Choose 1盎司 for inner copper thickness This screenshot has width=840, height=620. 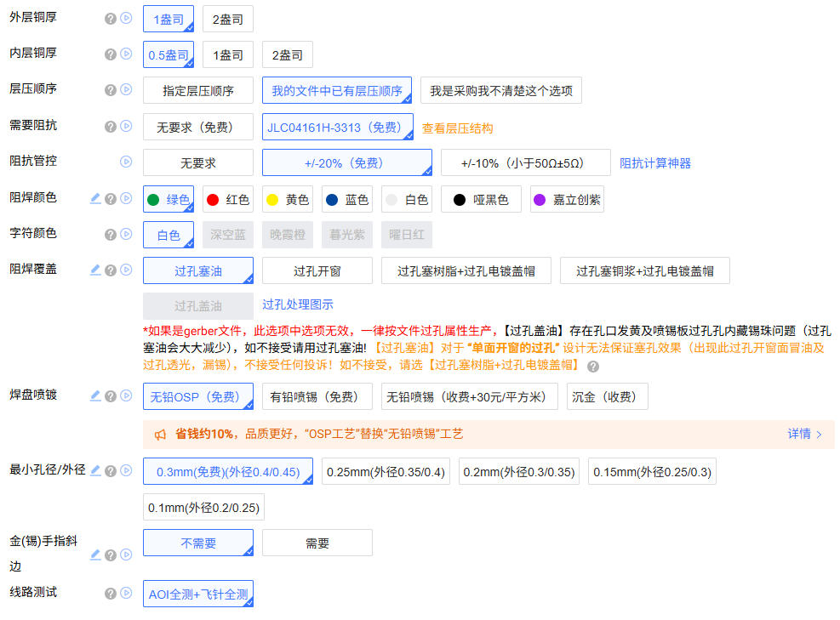pyautogui.click(x=228, y=55)
